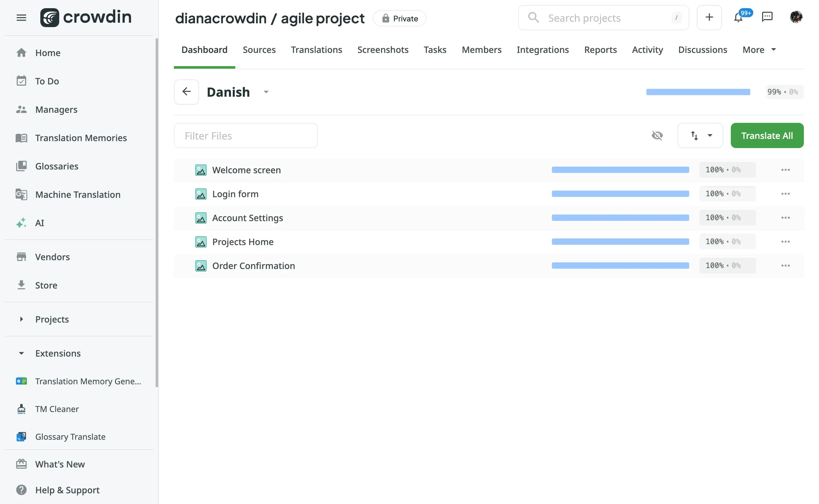Open Machine Translation in the sidebar
This screenshot has height=504, width=819.
(x=78, y=194)
